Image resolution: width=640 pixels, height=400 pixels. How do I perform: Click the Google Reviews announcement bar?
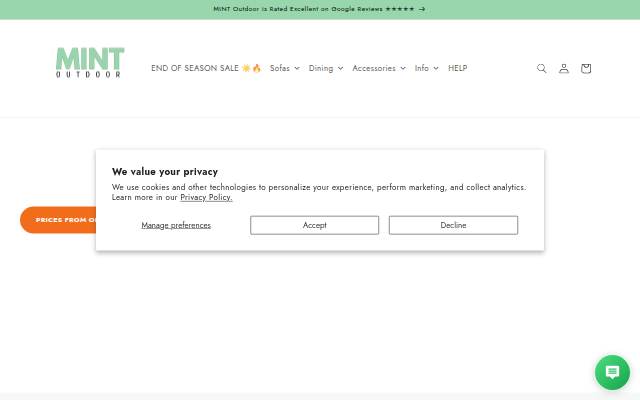(319, 9)
